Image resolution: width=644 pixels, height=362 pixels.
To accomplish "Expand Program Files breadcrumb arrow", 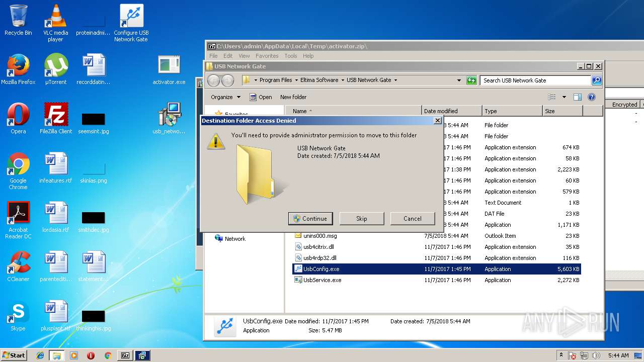I will [296, 80].
